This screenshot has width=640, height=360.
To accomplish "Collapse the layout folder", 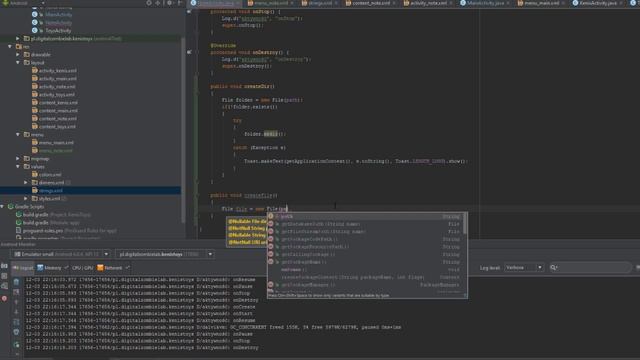I will [18, 62].
